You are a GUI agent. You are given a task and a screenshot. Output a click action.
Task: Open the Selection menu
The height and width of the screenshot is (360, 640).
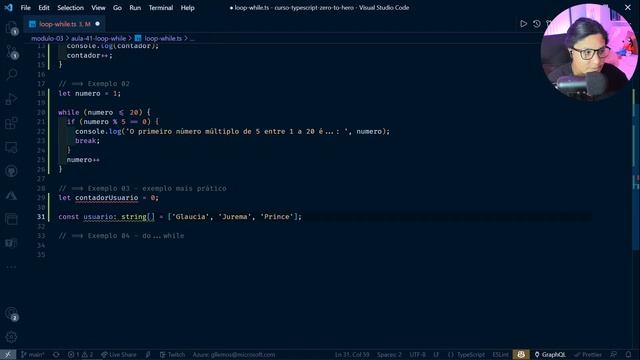point(70,8)
